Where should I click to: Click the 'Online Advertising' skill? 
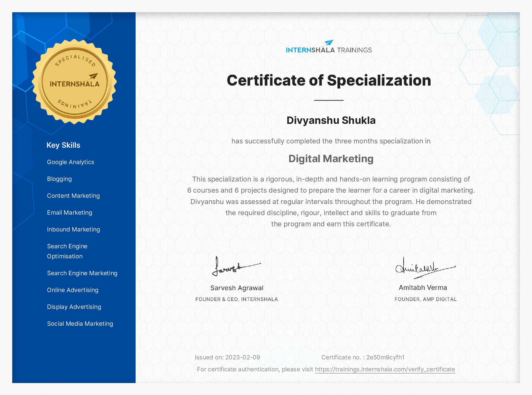click(x=73, y=290)
